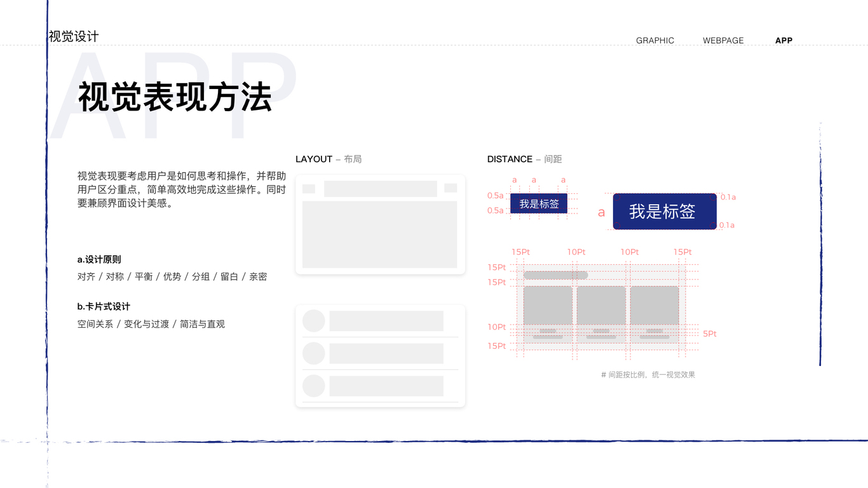The image size is (868, 488).
Task: Click the middle gray card in spacing diagram
Action: [x=601, y=305]
